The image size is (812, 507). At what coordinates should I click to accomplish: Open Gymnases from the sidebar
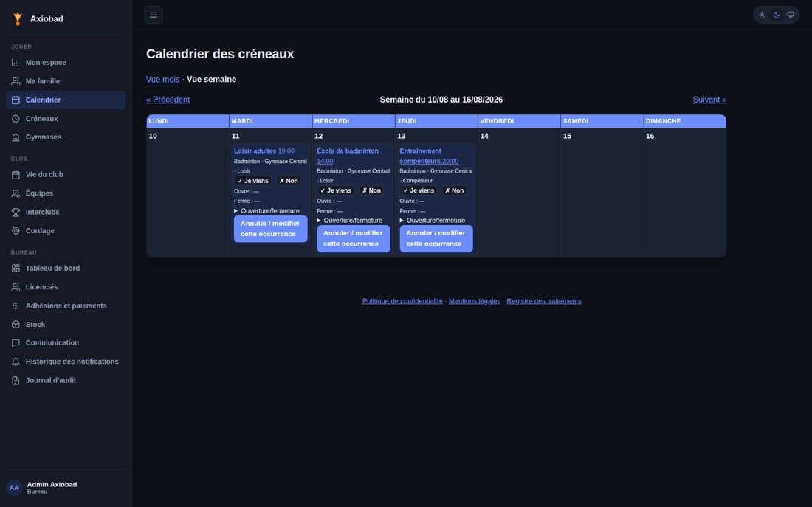click(x=66, y=137)
